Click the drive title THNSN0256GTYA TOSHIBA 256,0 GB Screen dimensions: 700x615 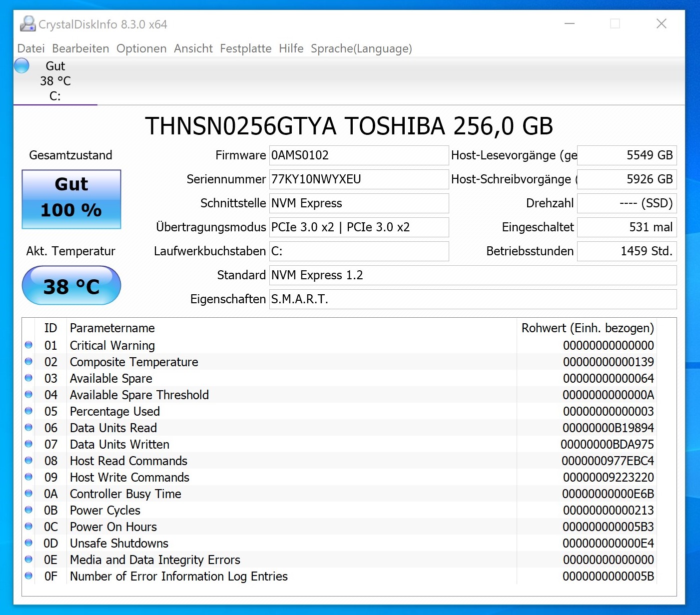pos(349,126)
